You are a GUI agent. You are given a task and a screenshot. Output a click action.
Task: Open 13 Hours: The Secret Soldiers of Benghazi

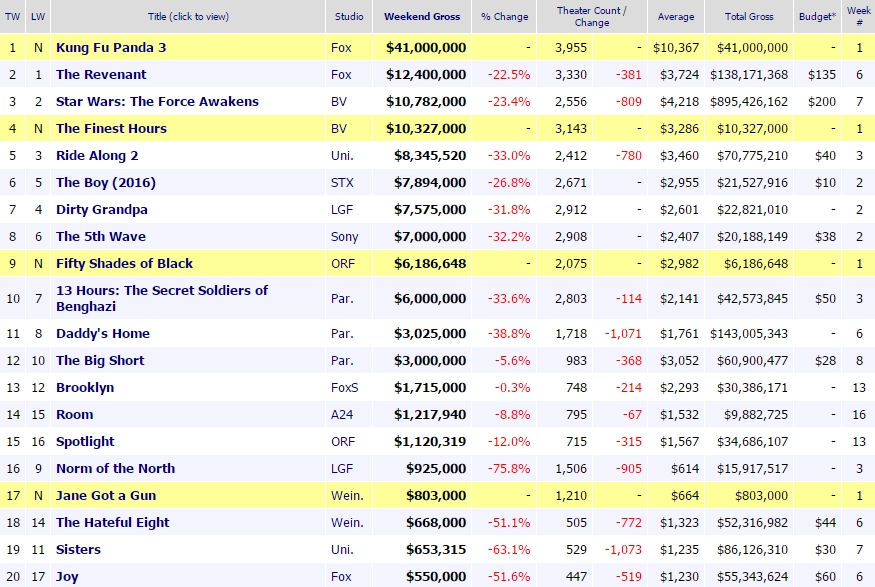tap(162, 298)
